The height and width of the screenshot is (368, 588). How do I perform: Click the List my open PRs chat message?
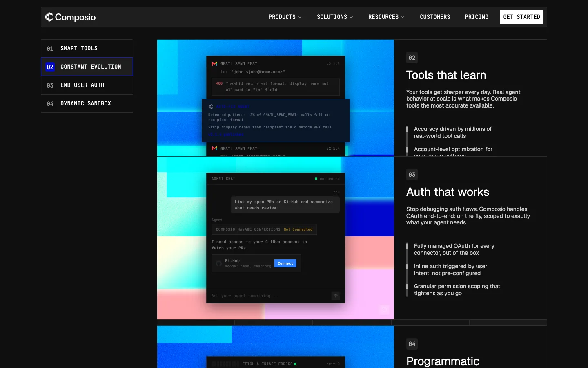285,205
